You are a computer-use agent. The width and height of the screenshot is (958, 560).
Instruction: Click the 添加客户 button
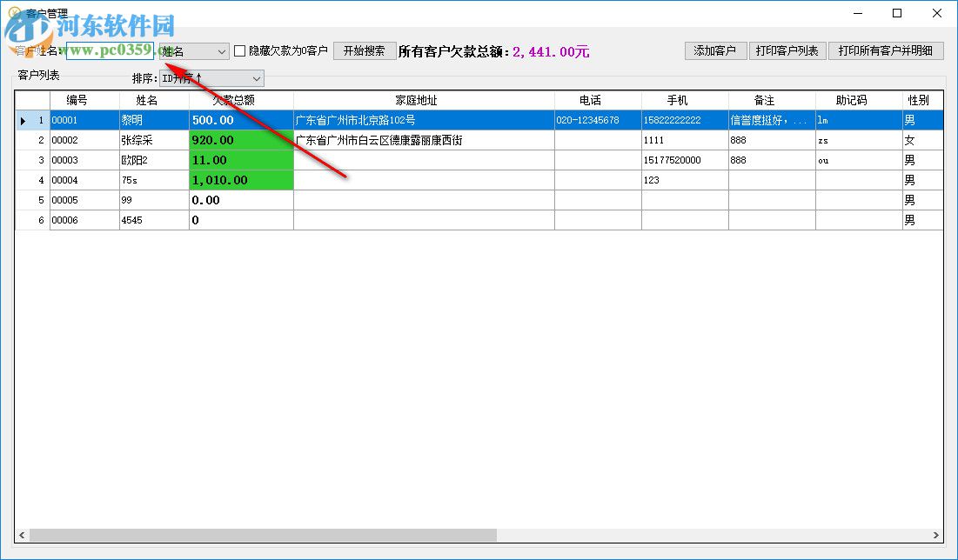(x=715, y=50)
